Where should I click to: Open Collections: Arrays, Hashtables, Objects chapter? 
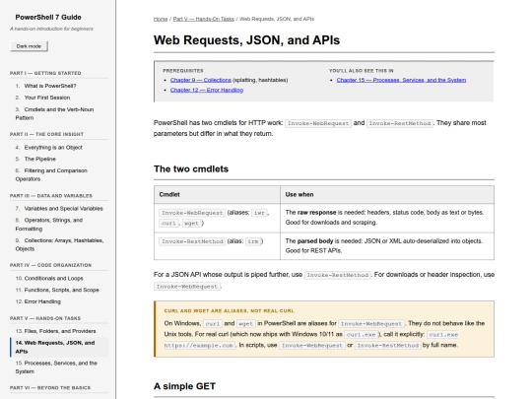pyautogui.click(x=59, y=244)
